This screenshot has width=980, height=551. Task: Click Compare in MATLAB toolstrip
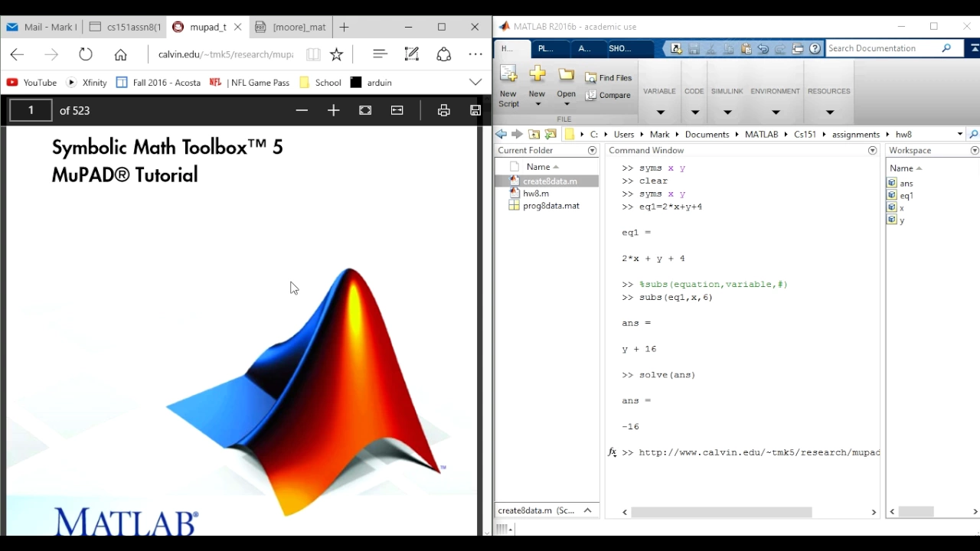609,96
